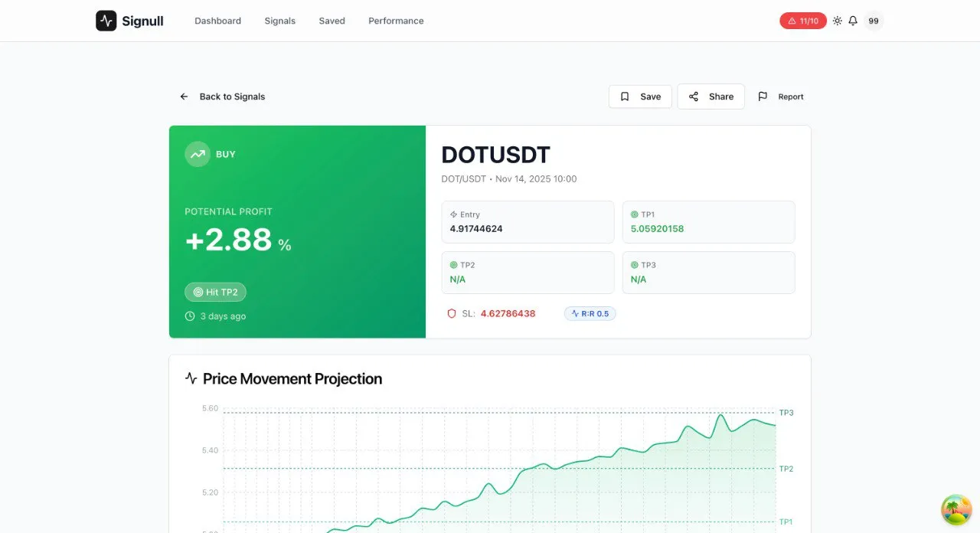The width and height of the screenshot is (980, 533).
Task: Click the 5.60 y-axis label
Action: coord(210,408)
